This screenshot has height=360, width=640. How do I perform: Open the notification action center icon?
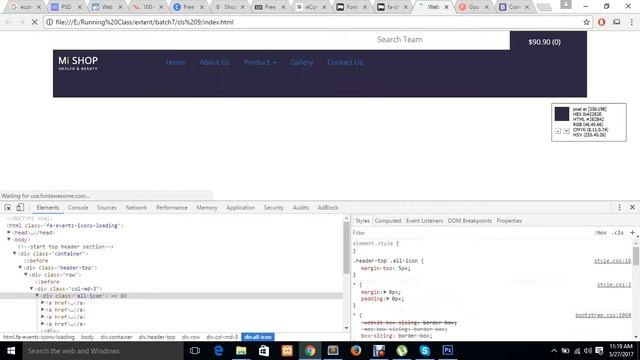(x=599, y=351)
